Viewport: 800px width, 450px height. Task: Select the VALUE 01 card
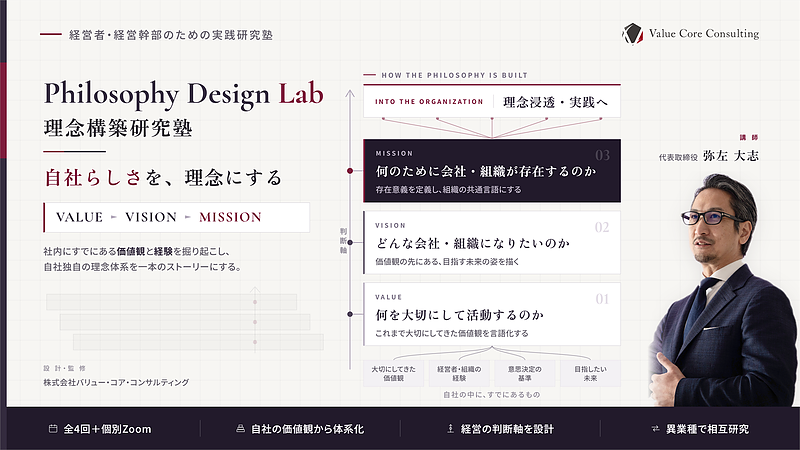[x=492, y=314]
